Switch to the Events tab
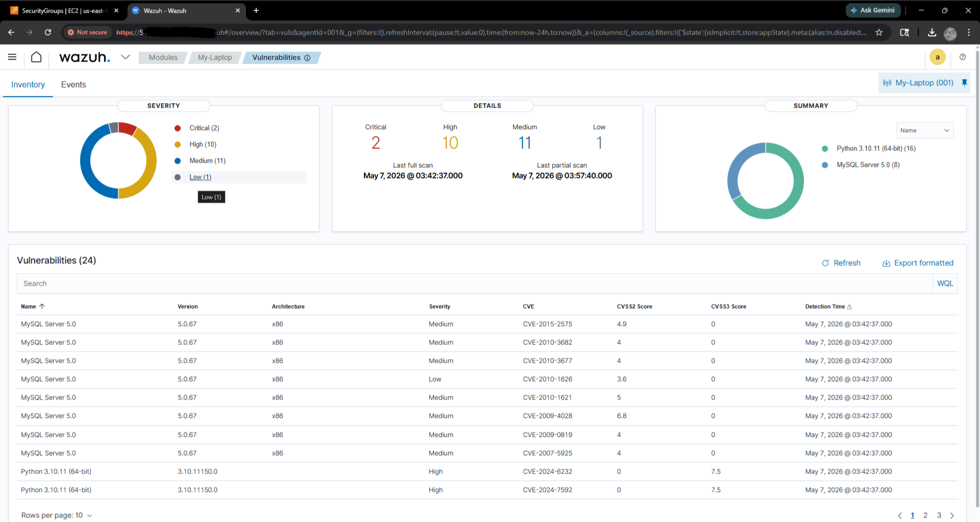Image resolution: width=980 pixels, height=522 pixels. click(73, 85)
